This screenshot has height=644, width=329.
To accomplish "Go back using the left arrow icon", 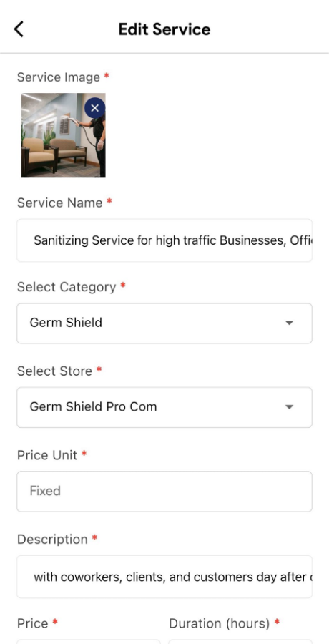I will (x=19, y=29).
